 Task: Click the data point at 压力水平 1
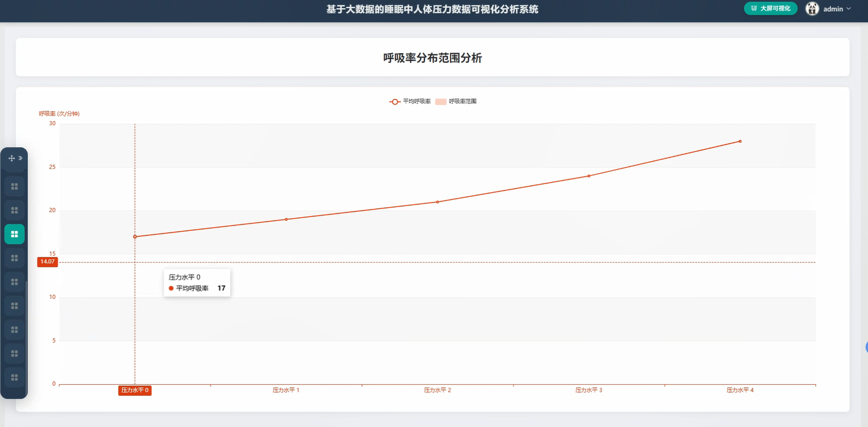pos(286,219)
